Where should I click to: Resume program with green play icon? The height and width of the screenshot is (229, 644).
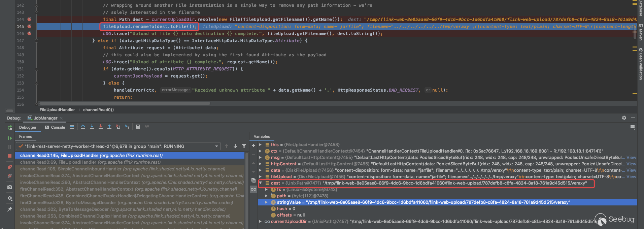coord(10,138)
